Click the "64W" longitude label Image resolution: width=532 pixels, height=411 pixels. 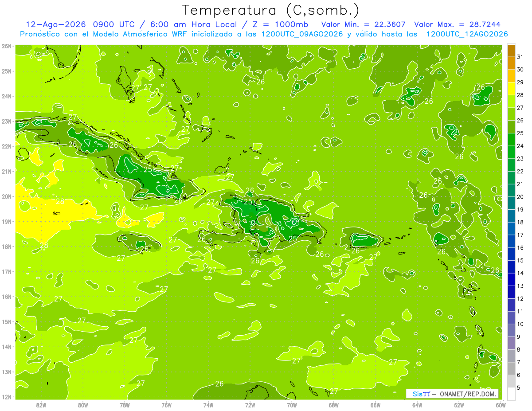point(417,405)
